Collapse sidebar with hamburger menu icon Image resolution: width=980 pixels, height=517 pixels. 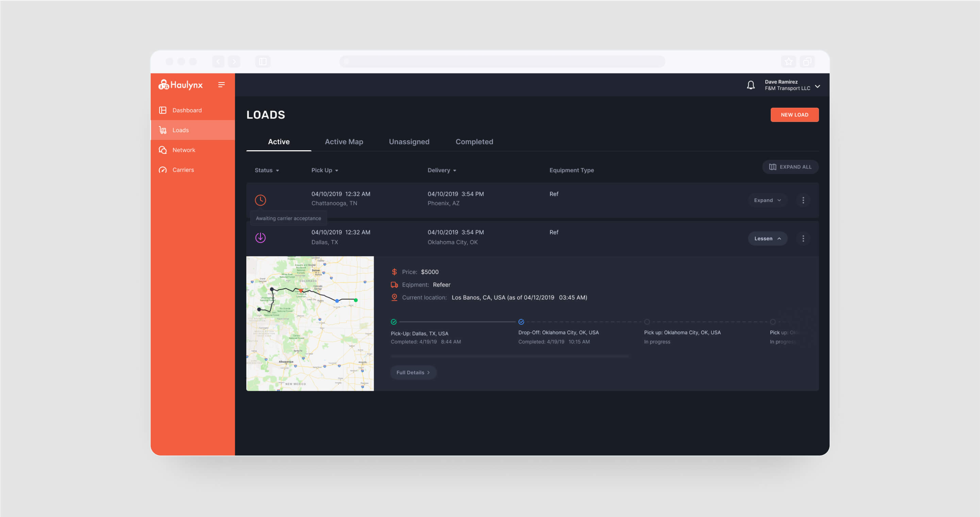[x=221, y=84]
